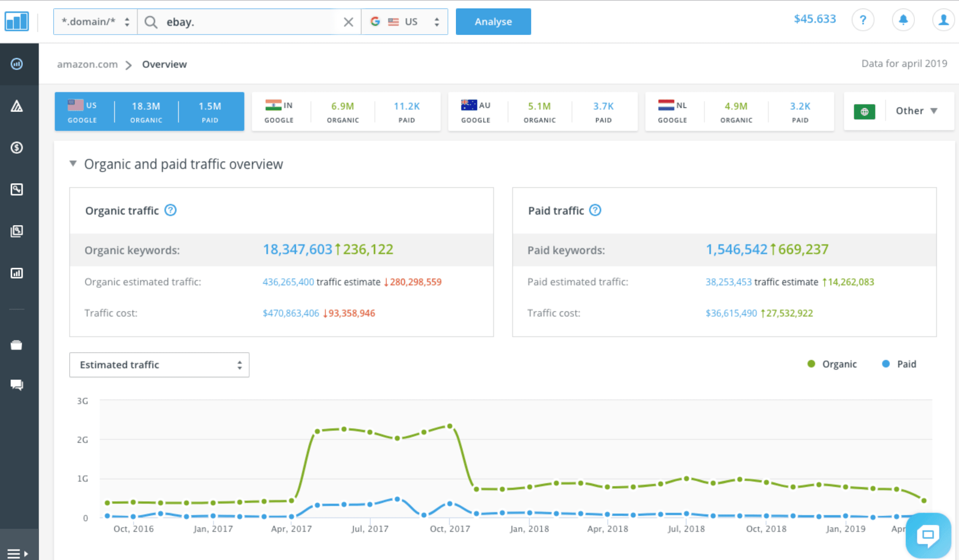Click the amazon.com breadcrumb link
Image resolution: width=959 pixels, height=560 pixels.
click(87, 64)
